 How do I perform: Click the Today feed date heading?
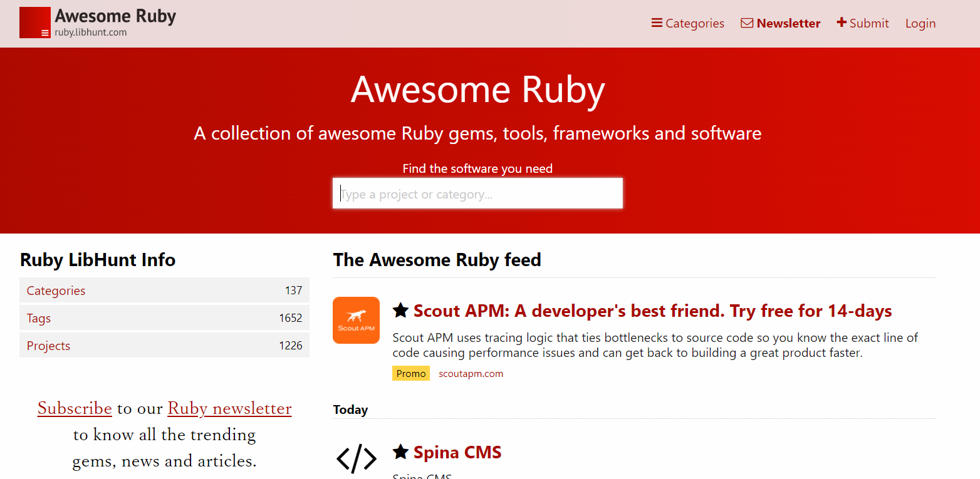350,409
